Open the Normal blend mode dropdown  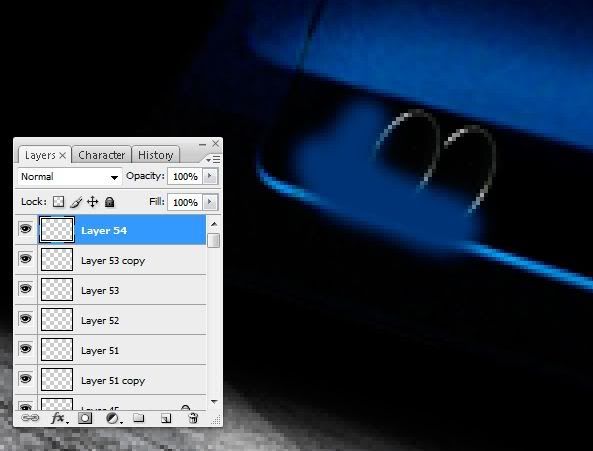[x=70, y=177]
